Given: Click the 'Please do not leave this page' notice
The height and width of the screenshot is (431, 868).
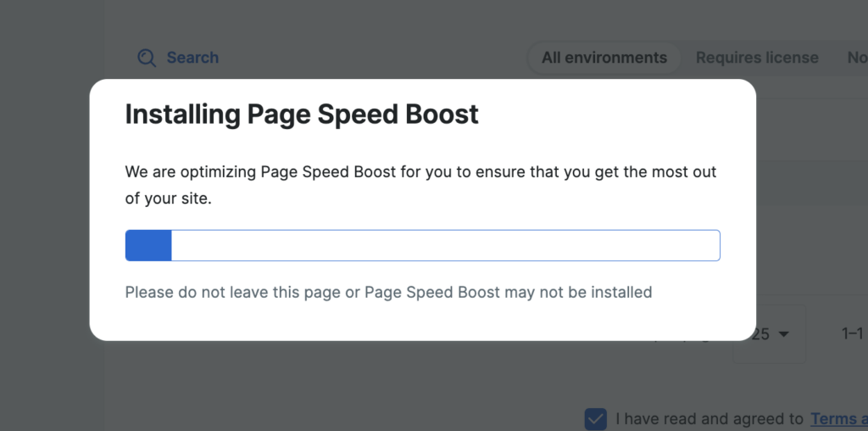Looking at the screenshot, I should (388, 292).
